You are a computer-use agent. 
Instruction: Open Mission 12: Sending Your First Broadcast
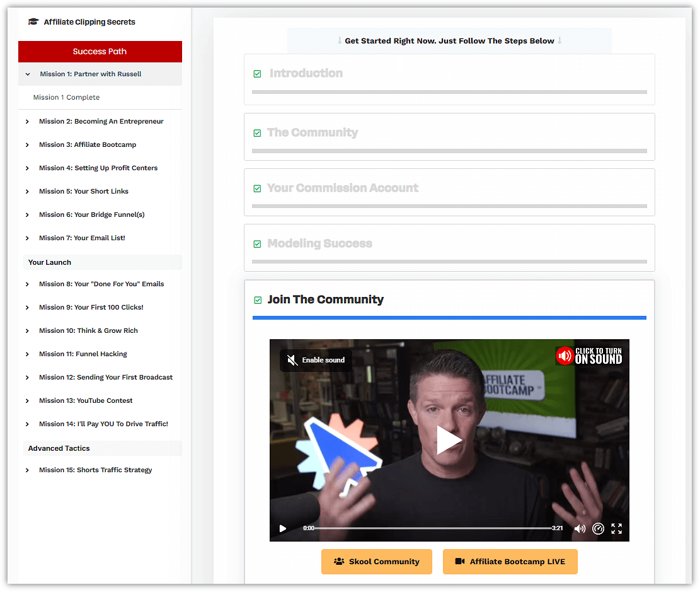point(106,378)
